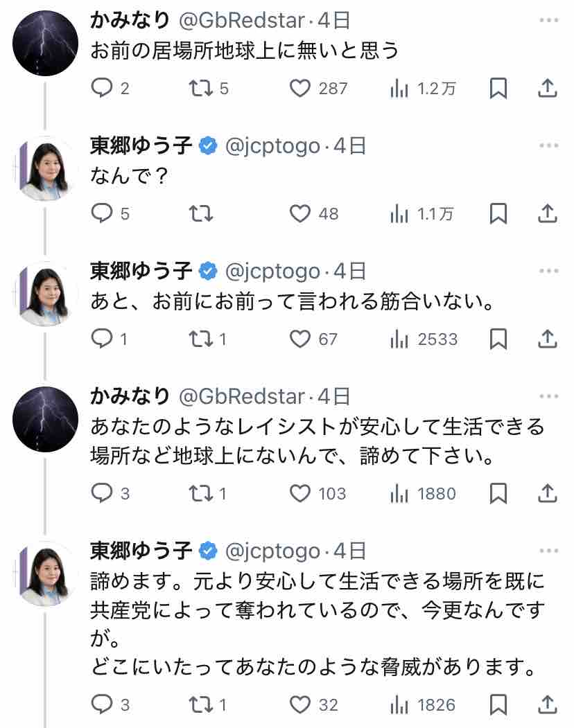Reply to the なんで？ tweet
The width and height of the screenshot is (574, 728).
102,214
